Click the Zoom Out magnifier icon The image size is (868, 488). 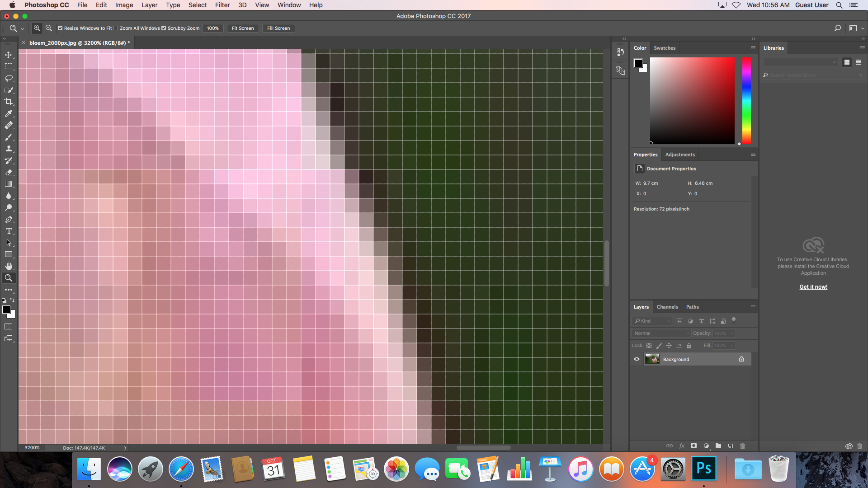[x=49, y=28]
